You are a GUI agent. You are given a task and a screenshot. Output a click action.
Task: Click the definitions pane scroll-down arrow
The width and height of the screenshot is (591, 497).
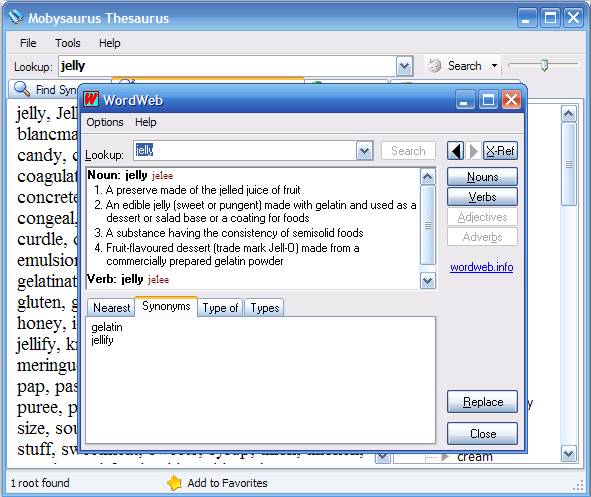[427, 281]
